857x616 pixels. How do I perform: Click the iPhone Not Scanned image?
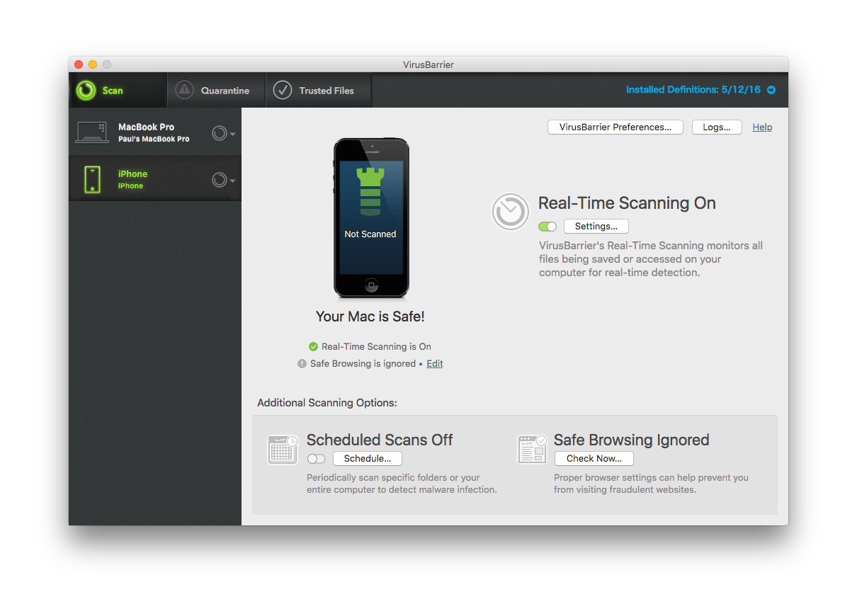click(x=371, y=218)
